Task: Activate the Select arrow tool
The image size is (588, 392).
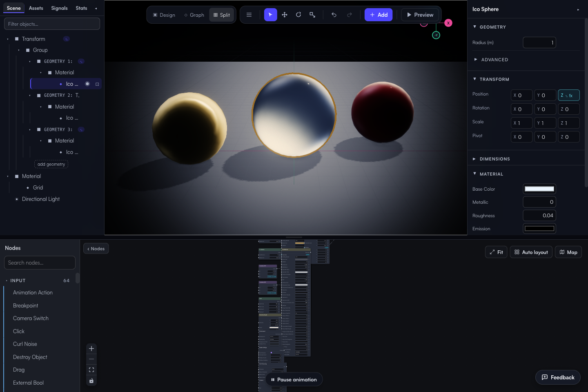Action: tap(270, 15)
